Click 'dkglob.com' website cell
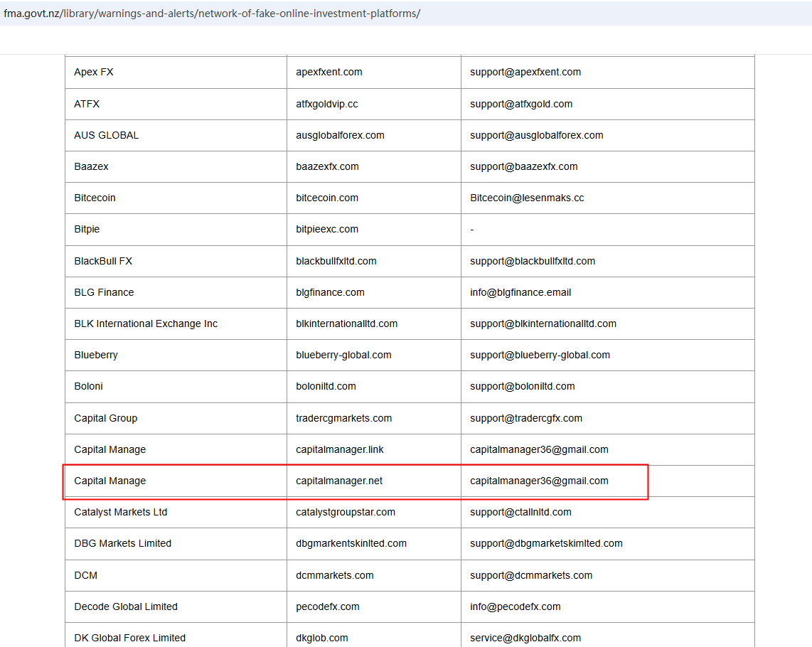The image size is (812, 647). [374, 635]
